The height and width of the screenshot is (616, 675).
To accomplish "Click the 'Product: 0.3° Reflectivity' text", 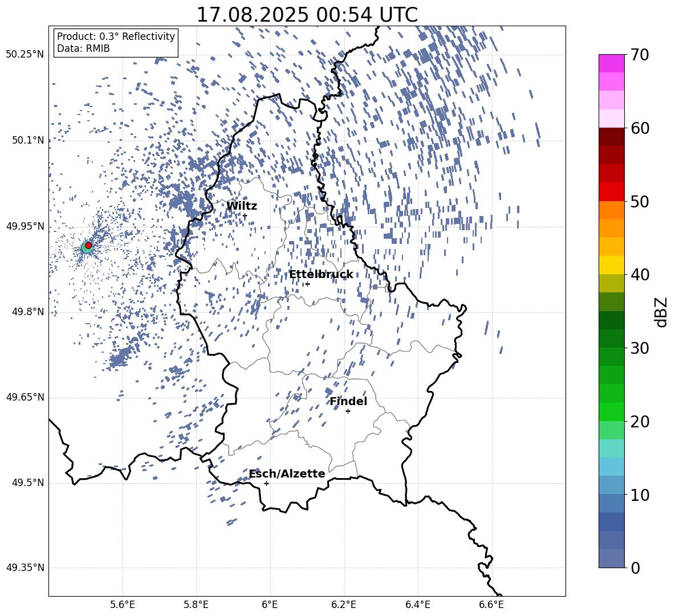I will click(x=116, y=36).
